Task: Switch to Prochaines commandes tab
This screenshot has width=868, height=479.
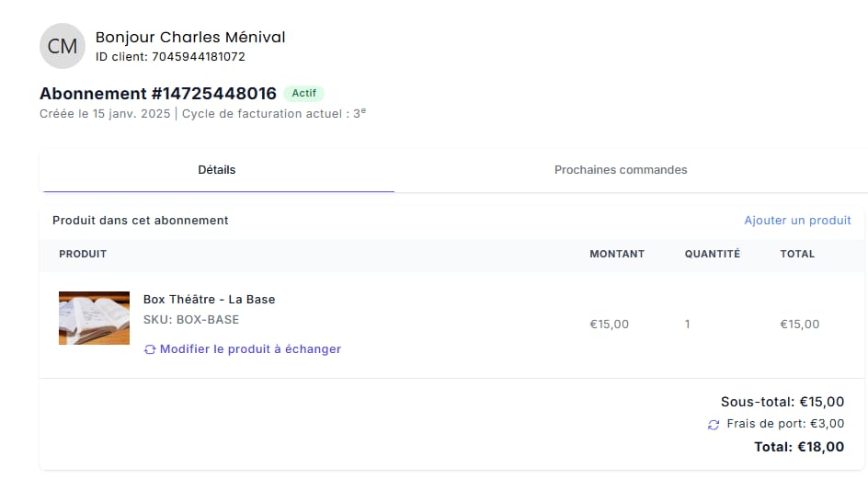Action: pos(621,170)
